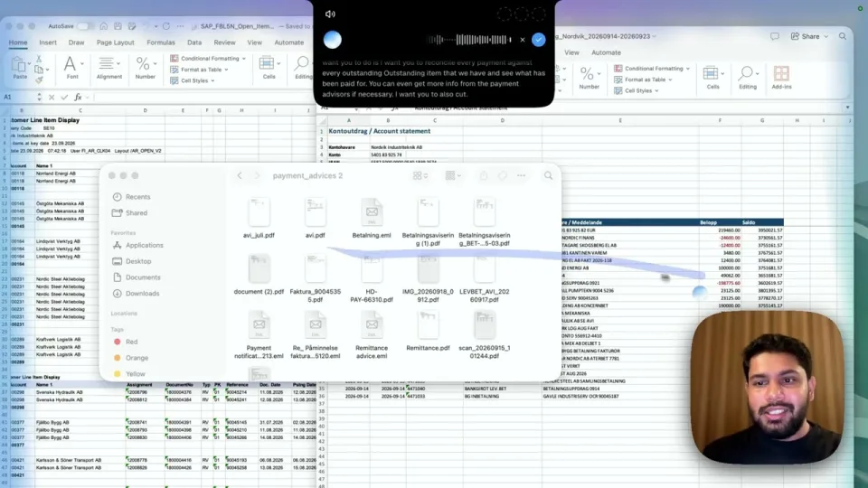Click Refresh circular arrow icon in left Excel
This screenshot has height=488, width=868.
tap(166, 26)
